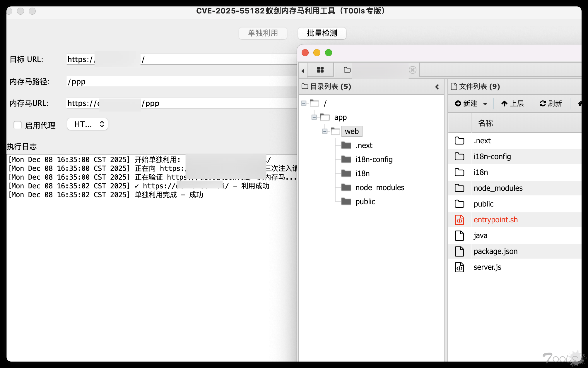
Task: Click the server.js script file icon
Action: [460, 267]
